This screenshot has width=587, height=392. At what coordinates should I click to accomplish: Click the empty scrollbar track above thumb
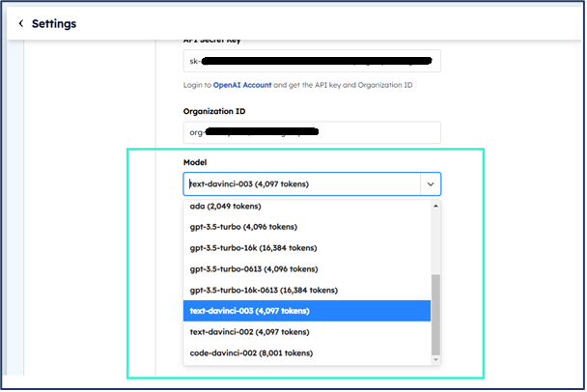coord(435,241)
